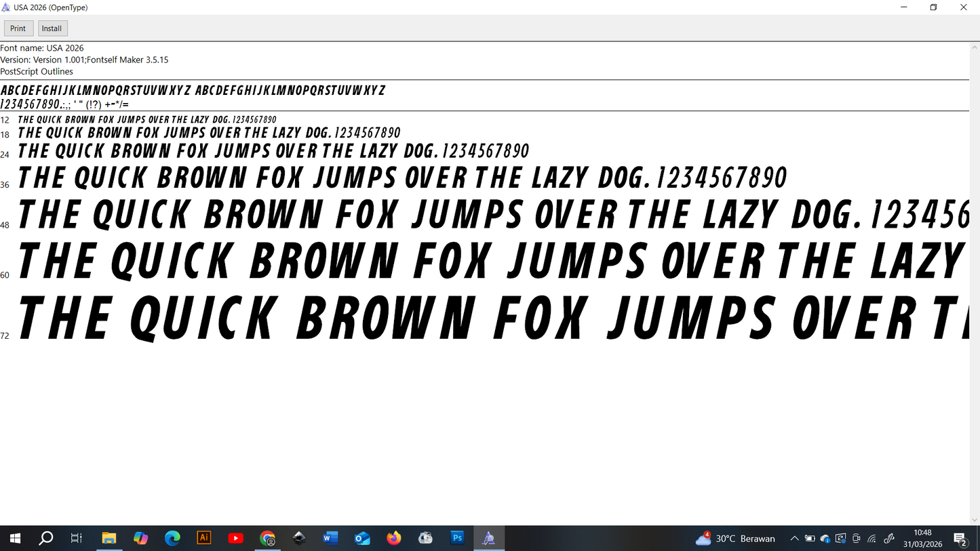Open YouTube app from taskbar
The width and height of the screenshot is (980, 551).
pyautogui.click(x=235, y=539)
